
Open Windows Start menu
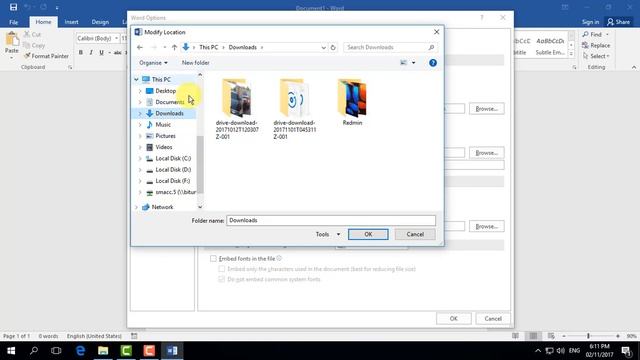11,351
